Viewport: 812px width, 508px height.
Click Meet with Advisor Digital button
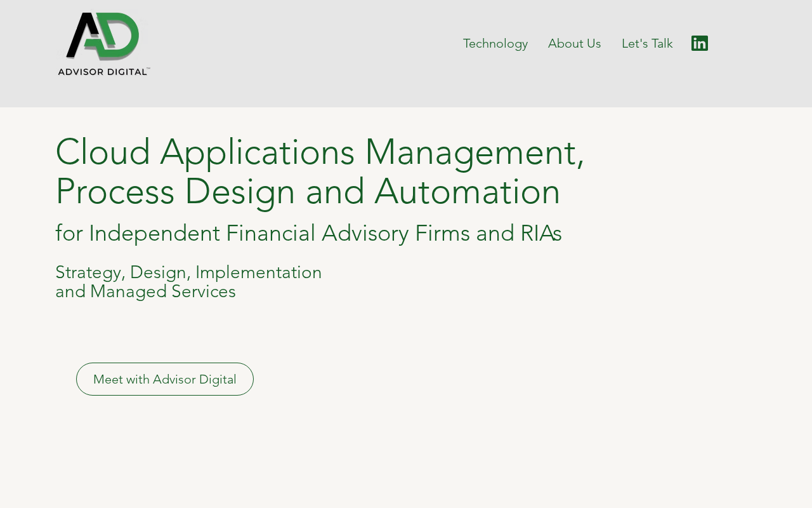point(165,379)
